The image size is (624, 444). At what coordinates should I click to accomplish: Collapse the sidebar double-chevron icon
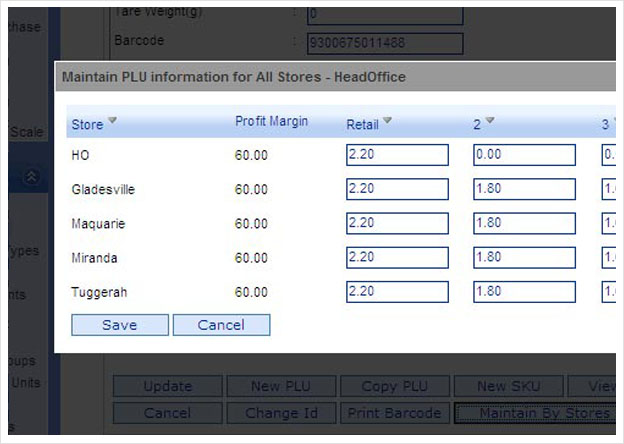[x=31, y=176]
